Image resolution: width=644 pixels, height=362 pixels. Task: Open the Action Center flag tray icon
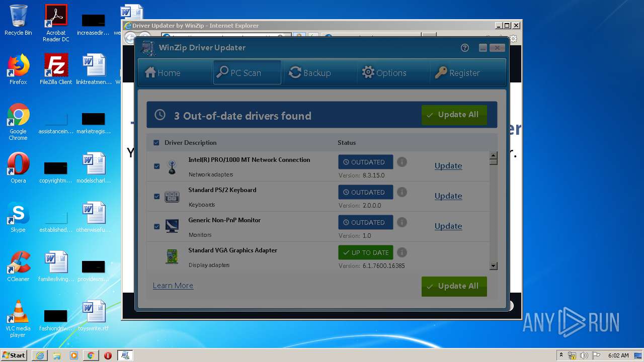click(596, 355)
